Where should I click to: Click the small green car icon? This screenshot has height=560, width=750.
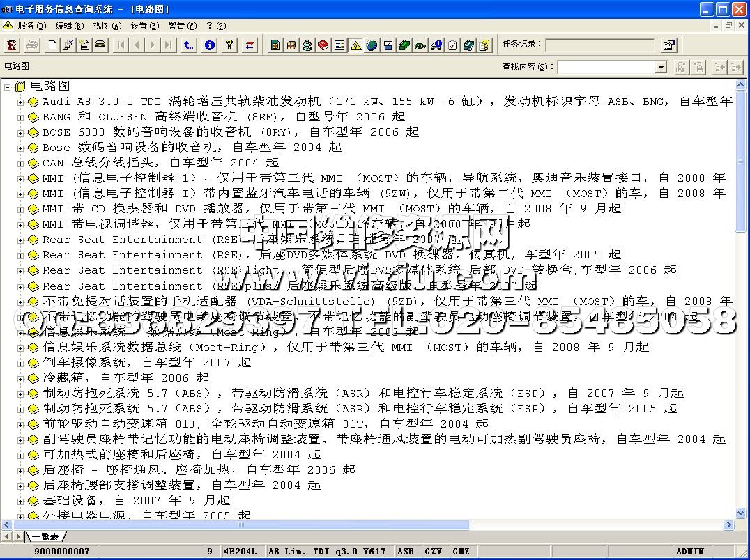click(x=420, y=45)
